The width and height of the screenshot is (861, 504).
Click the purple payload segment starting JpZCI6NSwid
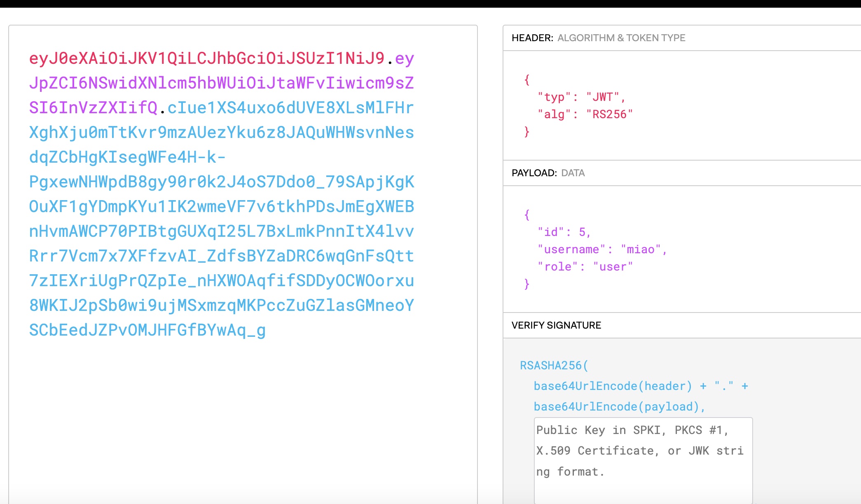pyautogui.click(x=221, y=83)
